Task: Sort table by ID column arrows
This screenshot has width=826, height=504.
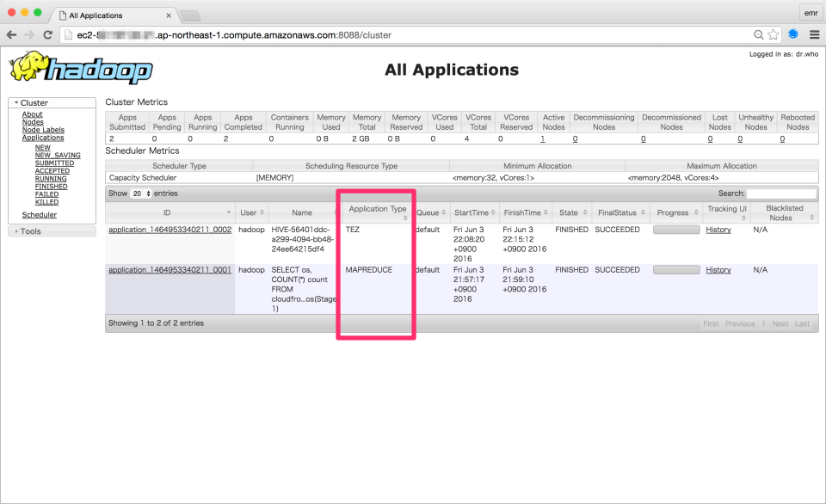Action: click(x=229, y=212)
